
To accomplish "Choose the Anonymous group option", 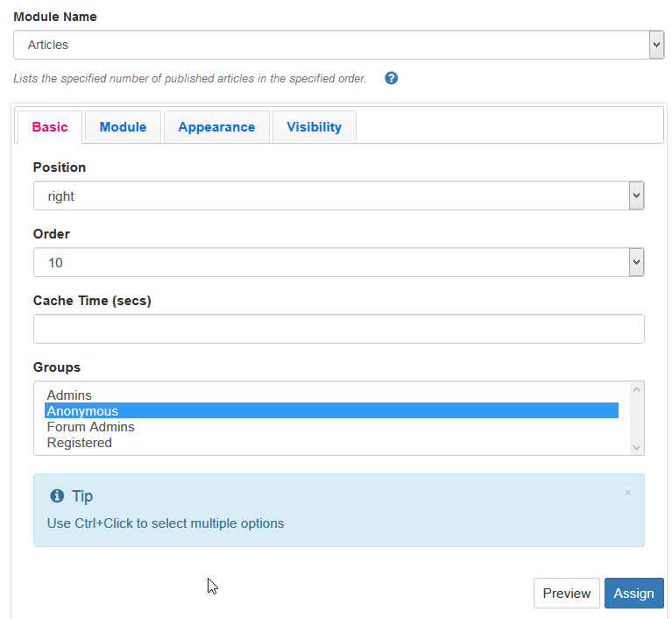I will 82,411.
